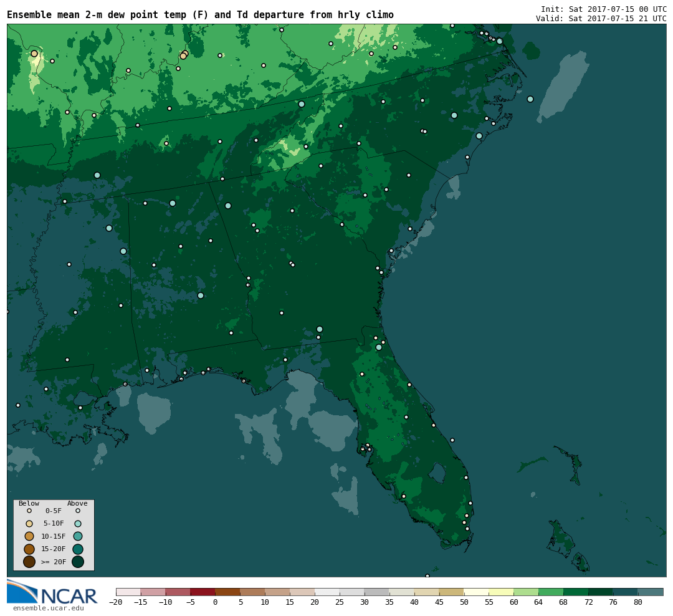Open the ensemble.ucar.edu text under the logo
Screen dimensions: 673x616
pyautogui.click(x=49, y=609)
